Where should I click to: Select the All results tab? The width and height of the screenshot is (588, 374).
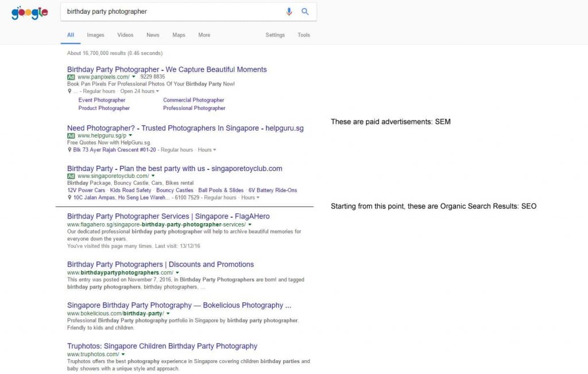click(71, 35)
